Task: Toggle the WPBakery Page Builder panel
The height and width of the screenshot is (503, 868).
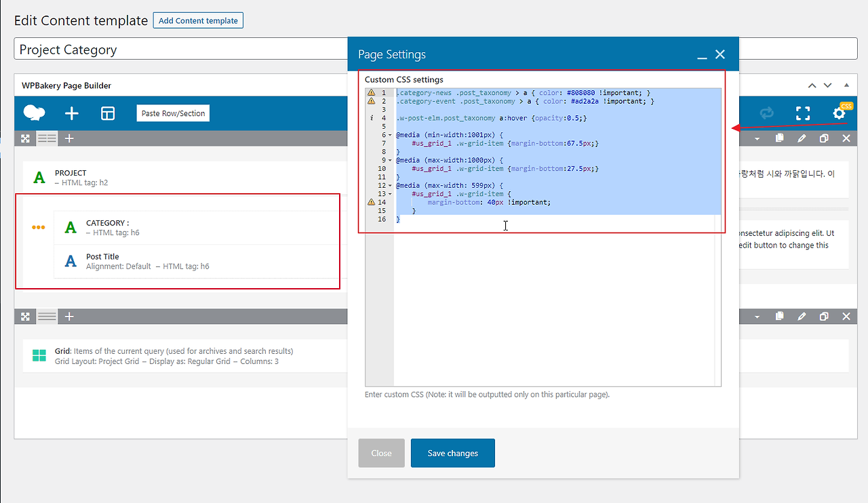Action: tap(846, 85)
